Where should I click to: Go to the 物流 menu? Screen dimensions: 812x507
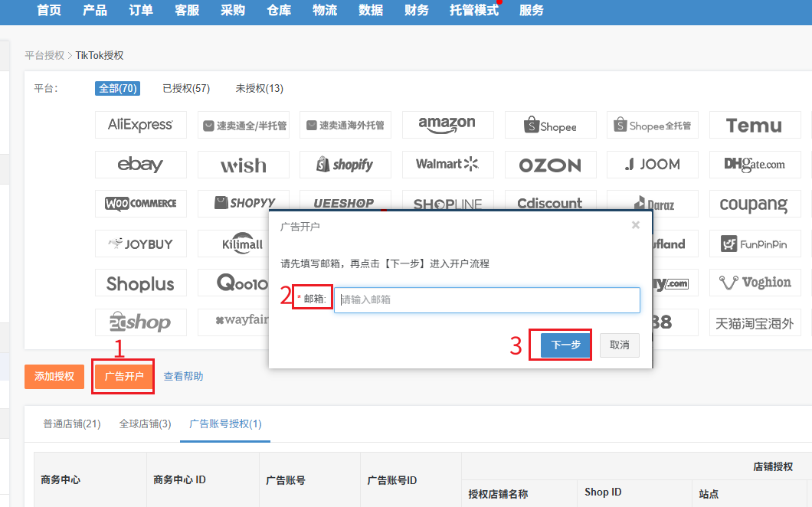[x=325, y=11]
